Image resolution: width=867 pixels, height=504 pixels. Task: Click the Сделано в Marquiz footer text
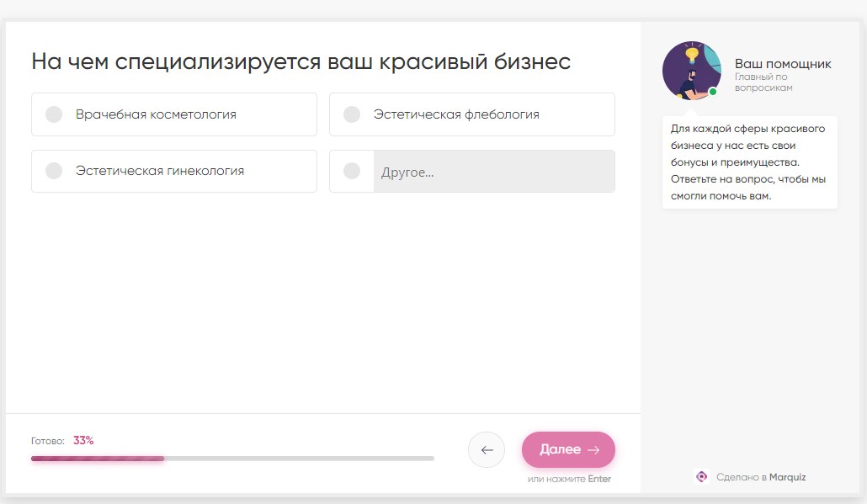pyautogui.click(x=762, y=476)
